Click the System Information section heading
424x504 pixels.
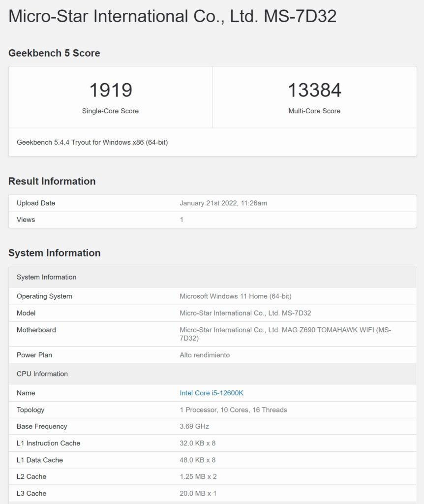tap(54, 253)
